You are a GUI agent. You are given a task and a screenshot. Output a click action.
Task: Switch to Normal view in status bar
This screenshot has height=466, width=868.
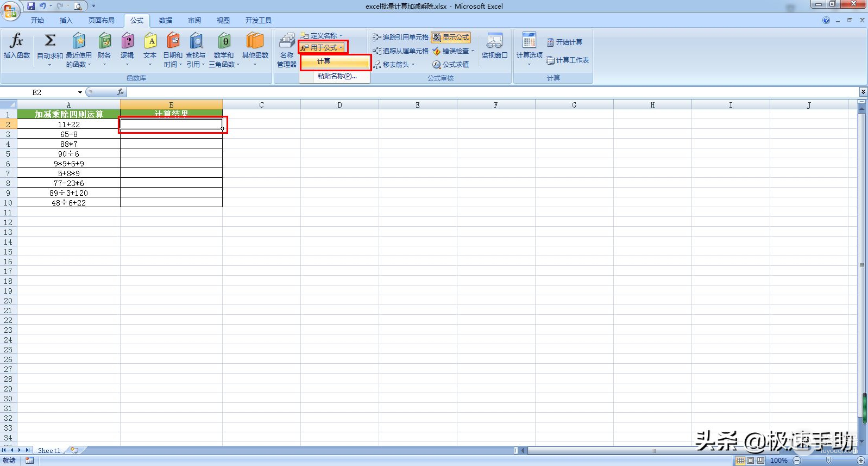click(740, 461)
